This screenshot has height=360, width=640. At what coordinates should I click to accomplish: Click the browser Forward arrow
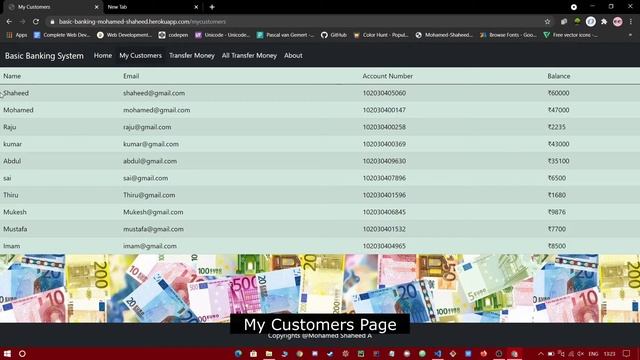click(22, 22)
